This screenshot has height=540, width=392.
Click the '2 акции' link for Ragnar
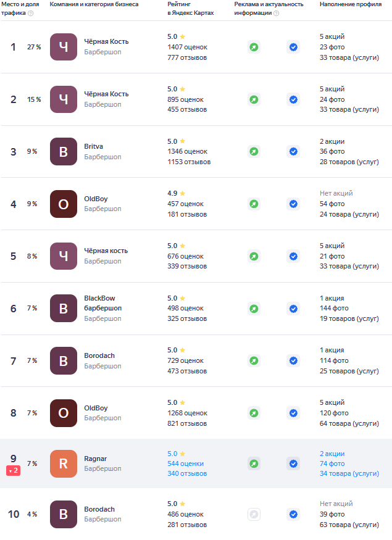tap(332, 454)
